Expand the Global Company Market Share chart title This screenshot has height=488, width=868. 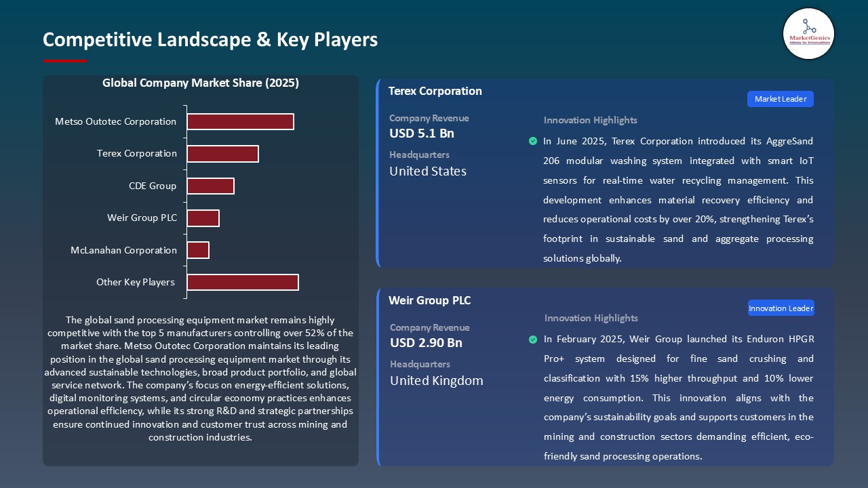[x=201, y=83]
